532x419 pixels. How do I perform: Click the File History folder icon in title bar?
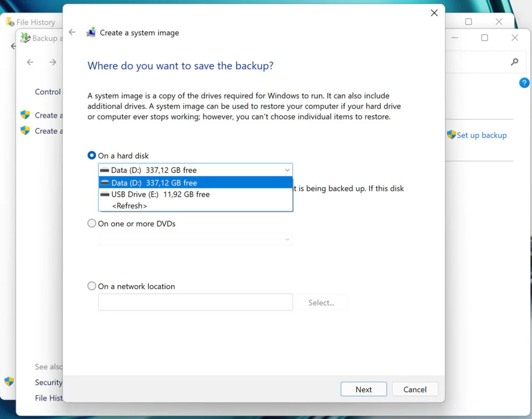coord(10,22)
